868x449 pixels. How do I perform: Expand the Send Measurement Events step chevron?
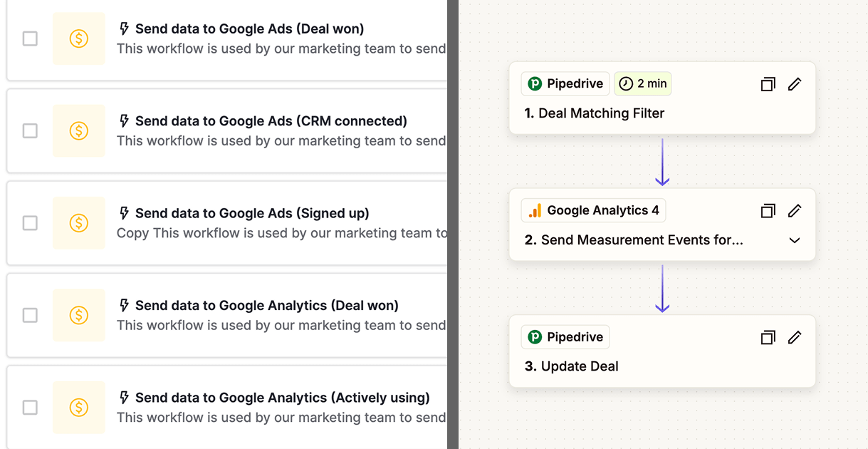click(x=795, y=240)
